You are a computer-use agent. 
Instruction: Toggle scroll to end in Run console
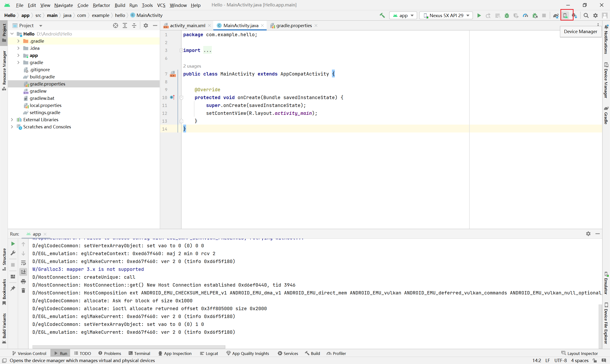pos(23,272)
